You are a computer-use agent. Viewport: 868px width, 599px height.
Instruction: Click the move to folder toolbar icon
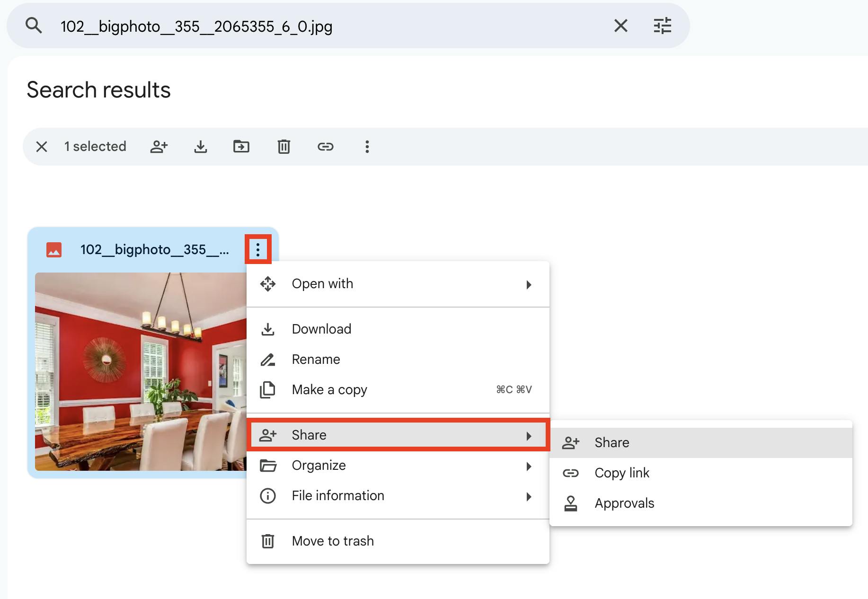tap(241, 147)
